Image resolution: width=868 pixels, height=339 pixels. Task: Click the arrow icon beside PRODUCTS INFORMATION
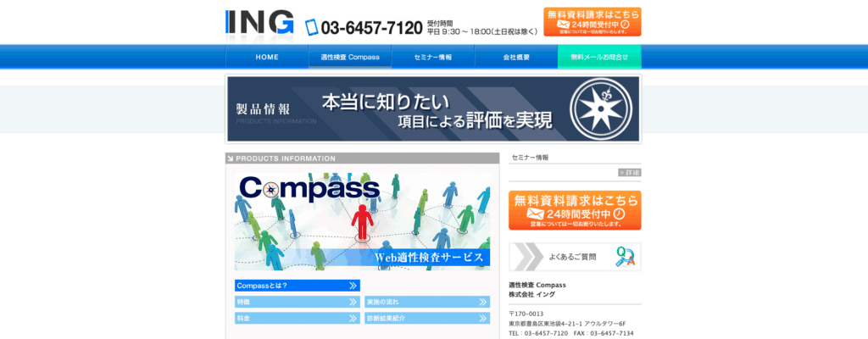coord(231,158)
